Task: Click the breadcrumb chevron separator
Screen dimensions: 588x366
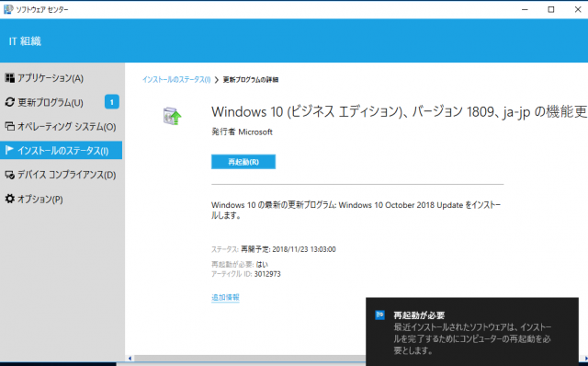Action: point(217,80)
